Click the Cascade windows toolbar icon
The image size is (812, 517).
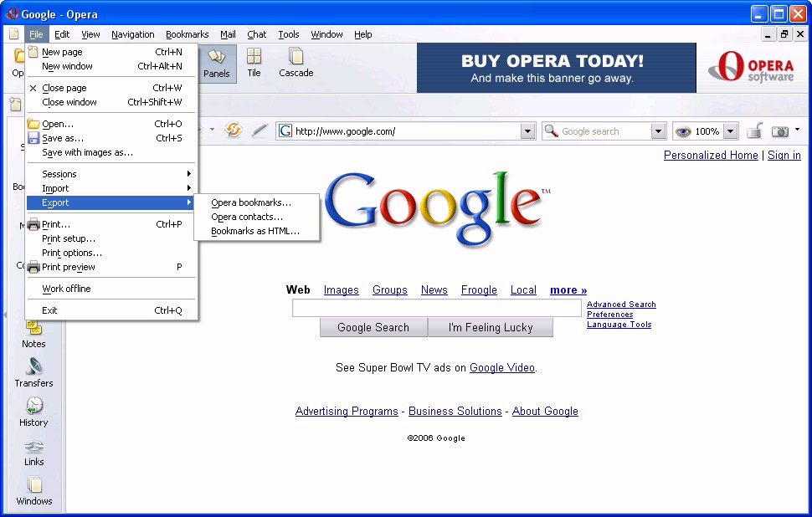(x=296, y=62)
